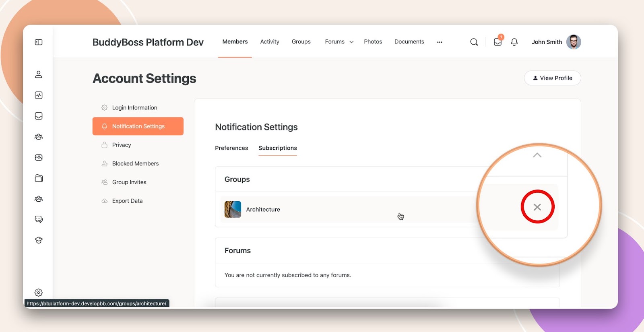Click the Export Data cloud icon
Viewport: 644px width, 332px height.
coord(104,201)
